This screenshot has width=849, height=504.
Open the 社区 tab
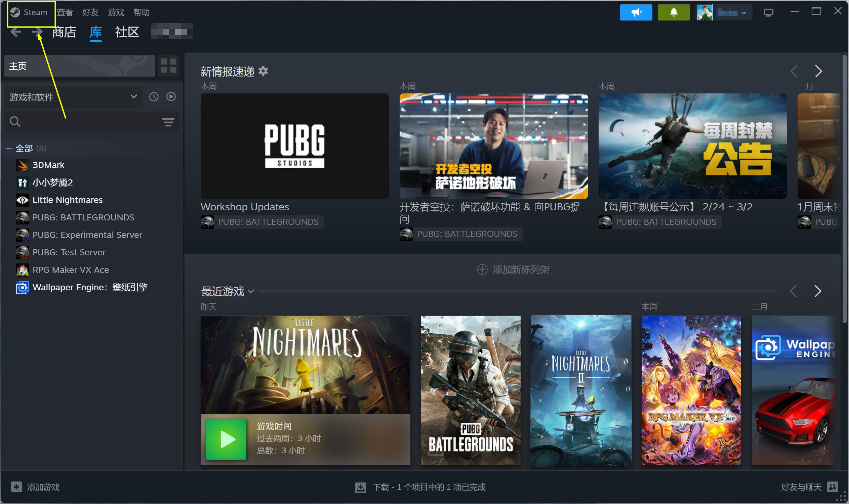tap(127, 32)
